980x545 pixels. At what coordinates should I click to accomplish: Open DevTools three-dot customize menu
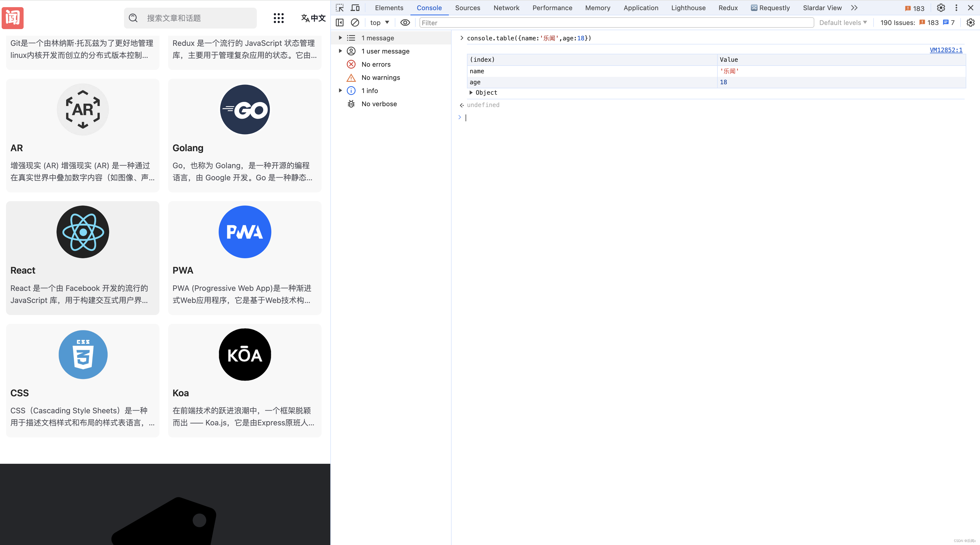[x=956, y=8]
